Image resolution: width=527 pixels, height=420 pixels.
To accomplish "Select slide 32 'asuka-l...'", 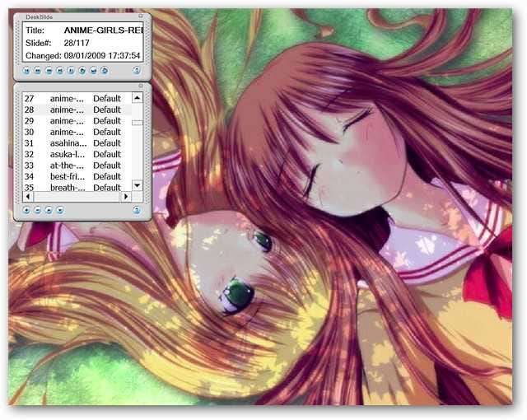I will point(77,154).
